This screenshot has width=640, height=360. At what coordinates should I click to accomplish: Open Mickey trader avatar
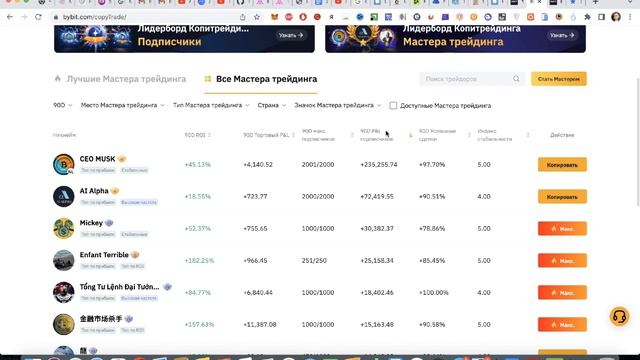tap(64, 228)
